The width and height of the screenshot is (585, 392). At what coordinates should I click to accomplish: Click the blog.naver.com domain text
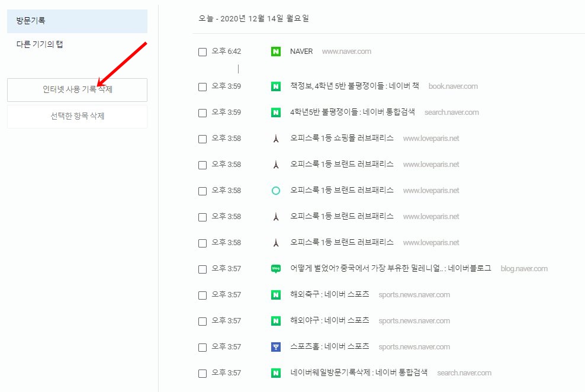[524, 269]
